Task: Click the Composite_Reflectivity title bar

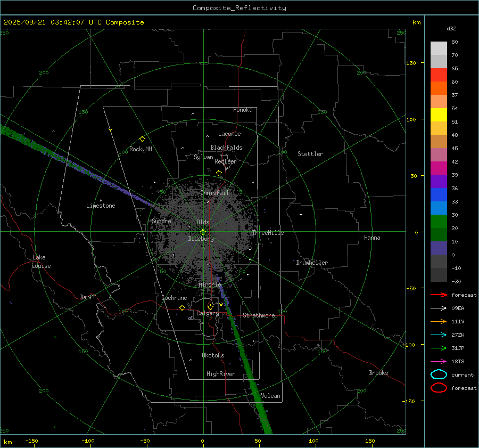Action: pos(239,7)
